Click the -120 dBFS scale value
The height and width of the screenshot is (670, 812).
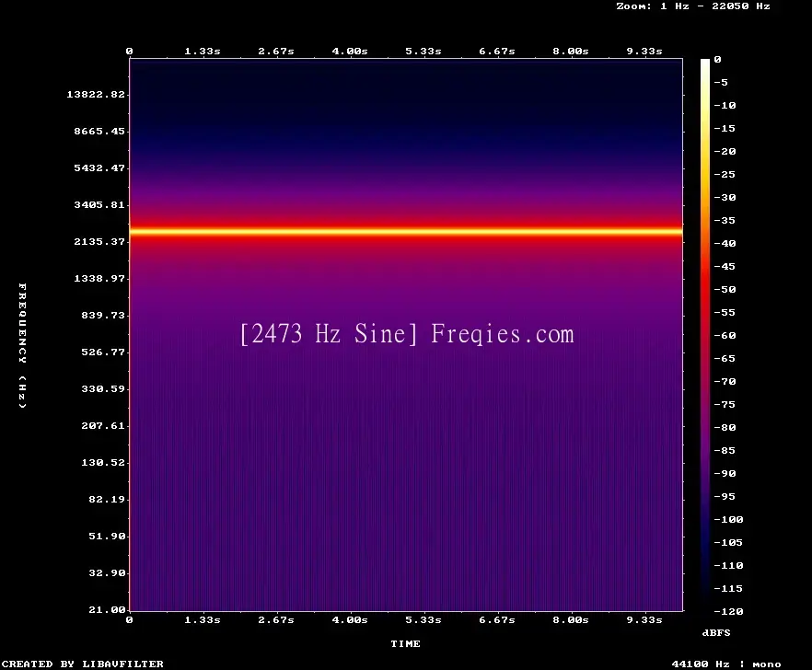pyautogui.click(x=728, y=611)
